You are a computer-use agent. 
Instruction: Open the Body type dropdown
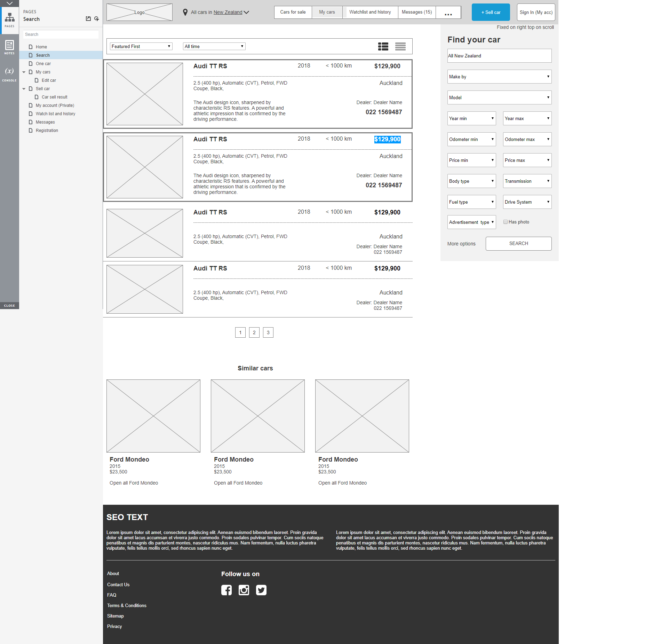[471, 181]
